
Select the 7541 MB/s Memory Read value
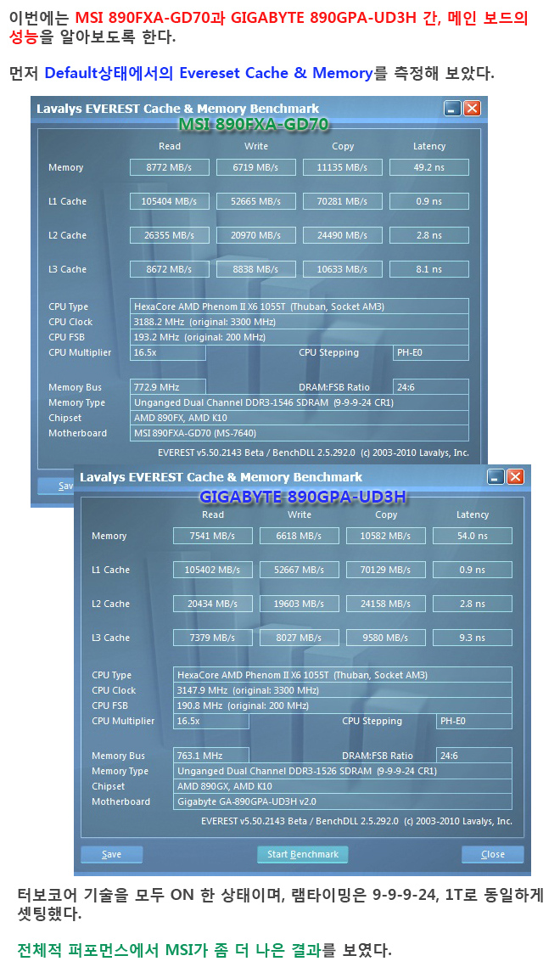(x=212, y=536)
